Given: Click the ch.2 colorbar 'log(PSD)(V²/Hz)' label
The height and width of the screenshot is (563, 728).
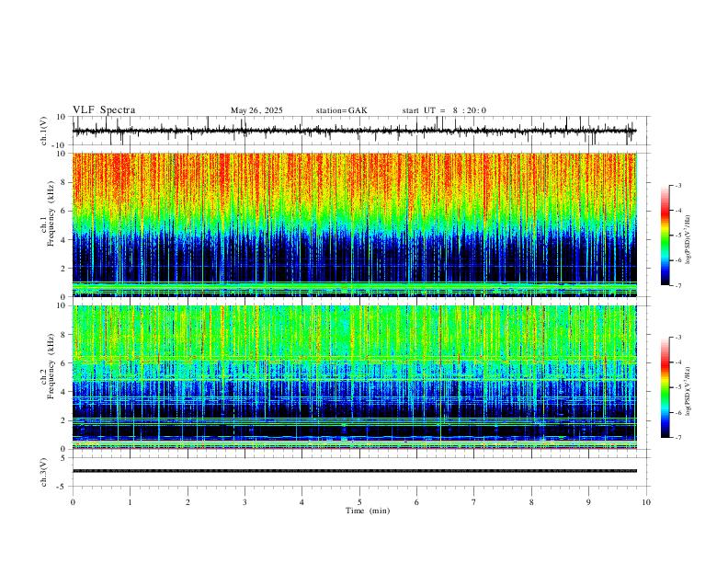Looking at the screenshot, I should click(688, 392).
